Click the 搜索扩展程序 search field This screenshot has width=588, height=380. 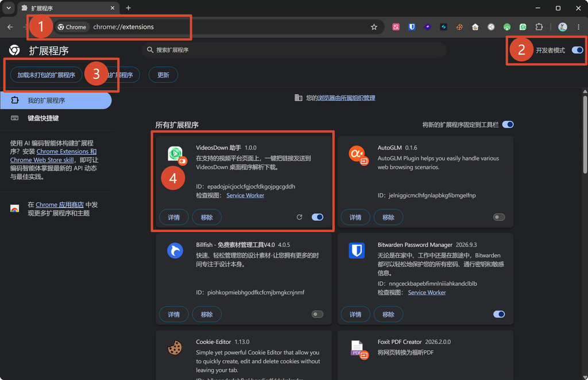tap(294, 50)
